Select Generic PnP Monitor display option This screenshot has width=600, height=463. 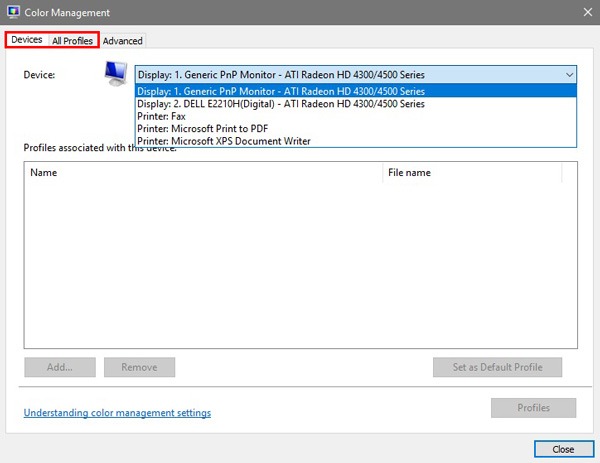[x=280, y=91]
